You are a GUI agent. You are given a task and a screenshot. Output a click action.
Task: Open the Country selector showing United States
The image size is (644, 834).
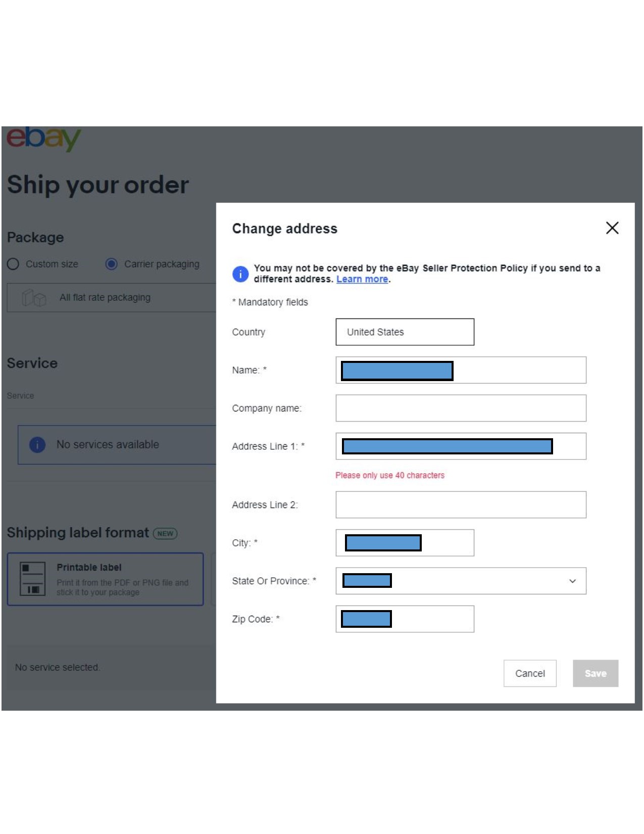pyautogui.click(x=405, y=332)
